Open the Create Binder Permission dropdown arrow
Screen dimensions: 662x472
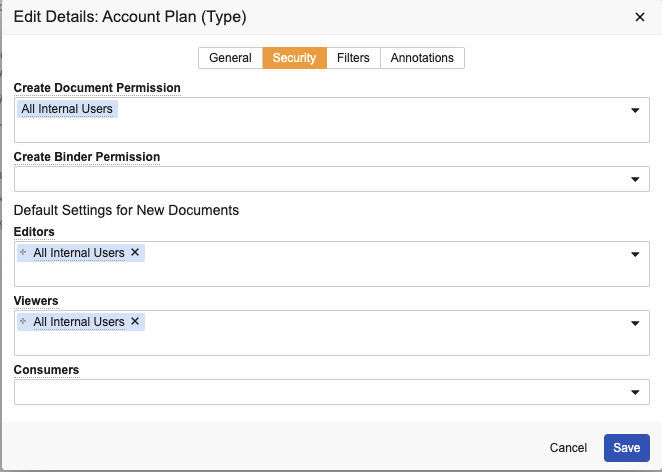click(635, 179)
